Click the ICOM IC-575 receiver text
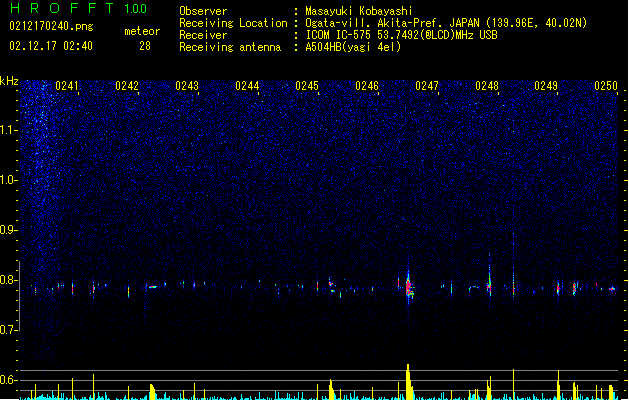 pyautogui.click(x=402, y=35)
